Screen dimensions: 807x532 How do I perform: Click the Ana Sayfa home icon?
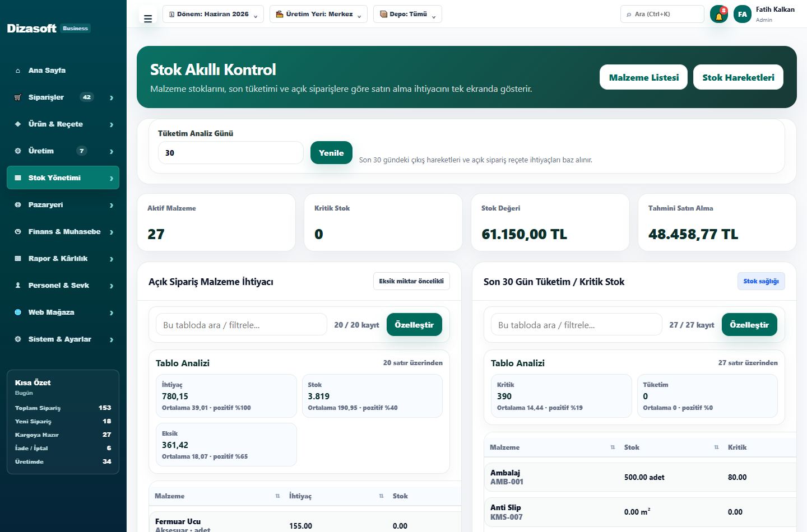(18, 71)
